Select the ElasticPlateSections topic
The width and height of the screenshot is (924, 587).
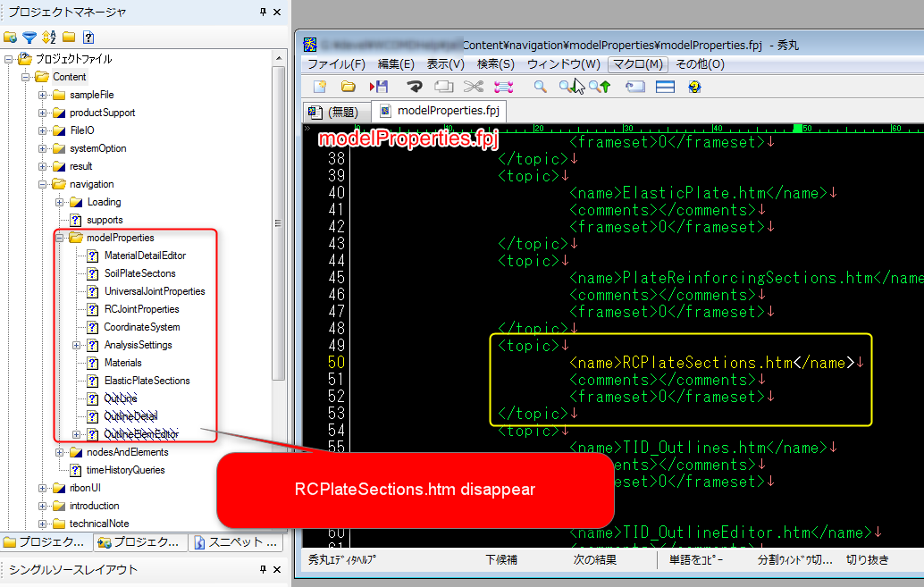tap(147, 381)
